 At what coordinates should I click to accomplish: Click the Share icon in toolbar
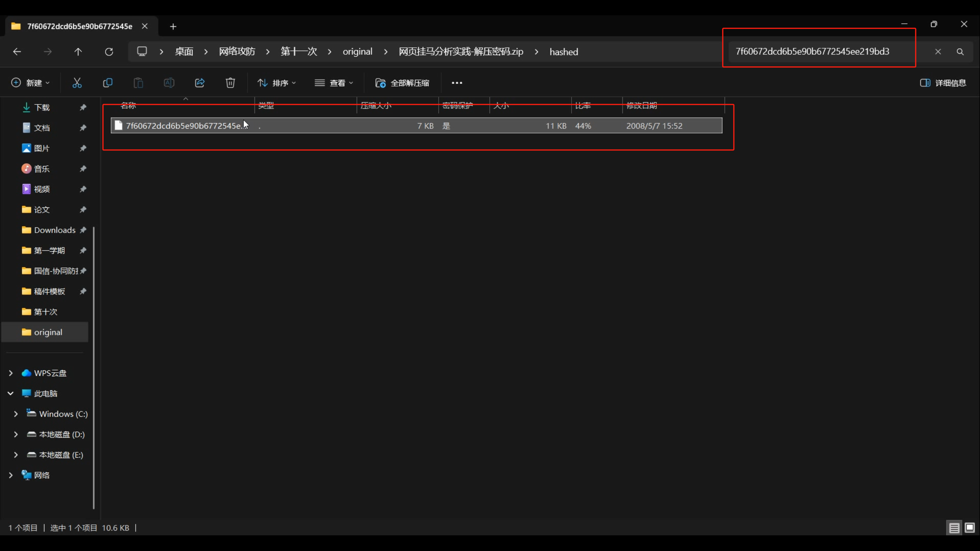point(199,83)
